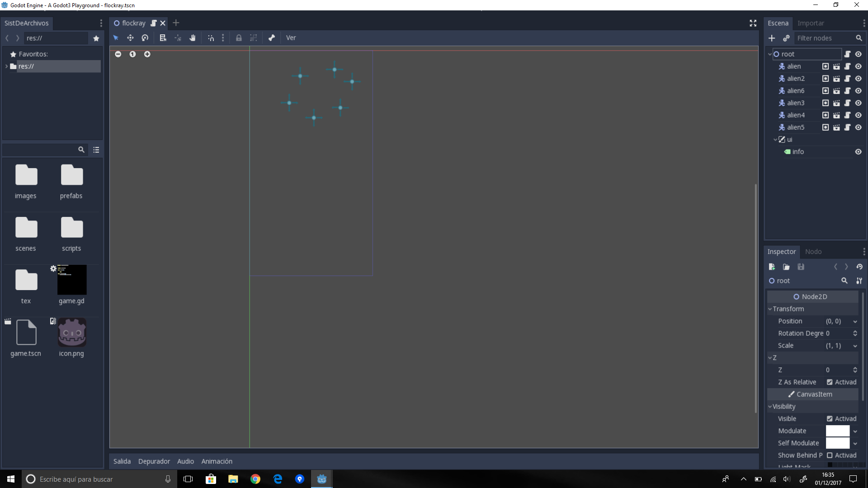
Task: Open the Depurador bottom panel
Action: point(154,461)
